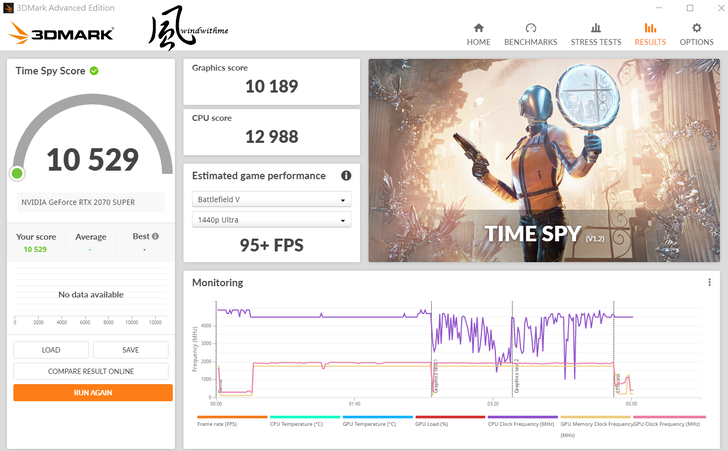Toggle the GPU Memory Clock Frequency legend
Screen dimensions: 728x451
[596, 426]
